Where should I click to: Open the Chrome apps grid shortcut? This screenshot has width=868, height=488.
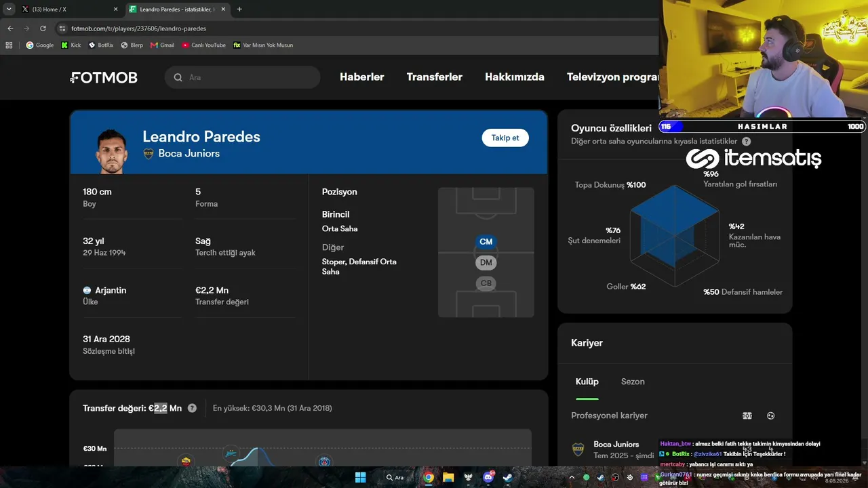[x=9, y=45]
